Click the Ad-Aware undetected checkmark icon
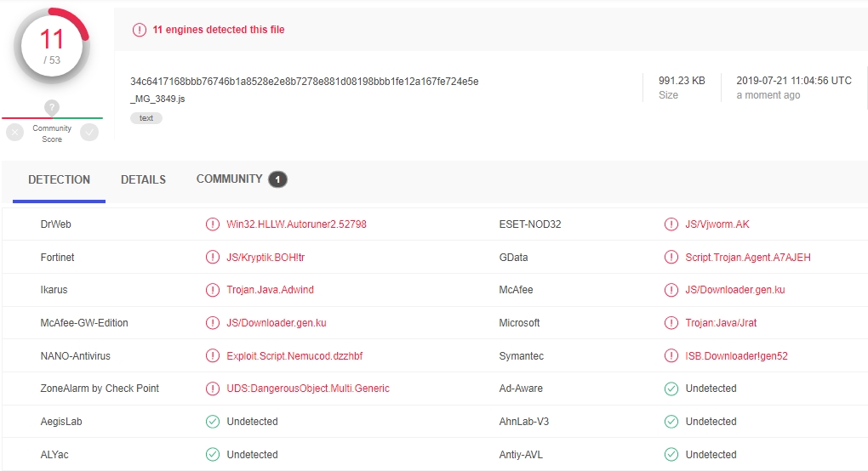 (x=671, y=389)
